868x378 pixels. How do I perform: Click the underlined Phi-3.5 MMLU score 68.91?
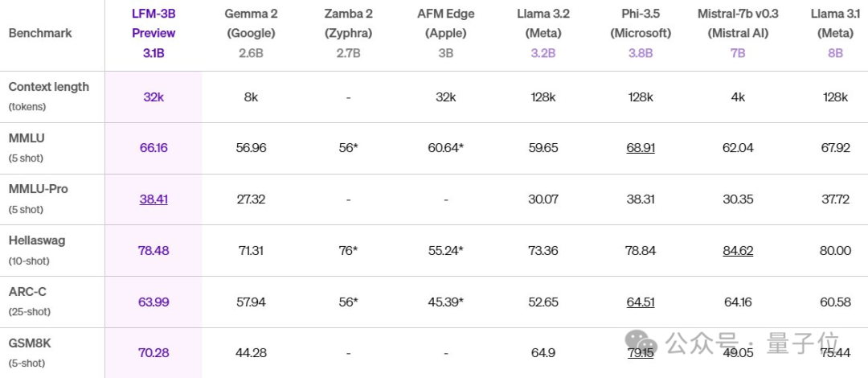coord(641,148)
